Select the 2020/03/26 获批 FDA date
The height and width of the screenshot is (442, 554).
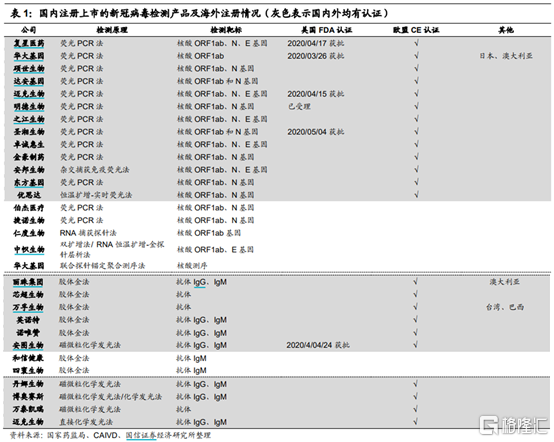point(316,56)
